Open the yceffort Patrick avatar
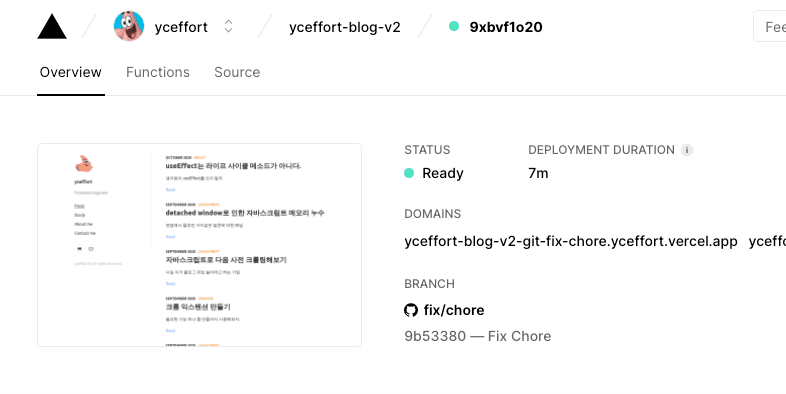The width and height of the screenshot is (786, 394). coord(129,26)
